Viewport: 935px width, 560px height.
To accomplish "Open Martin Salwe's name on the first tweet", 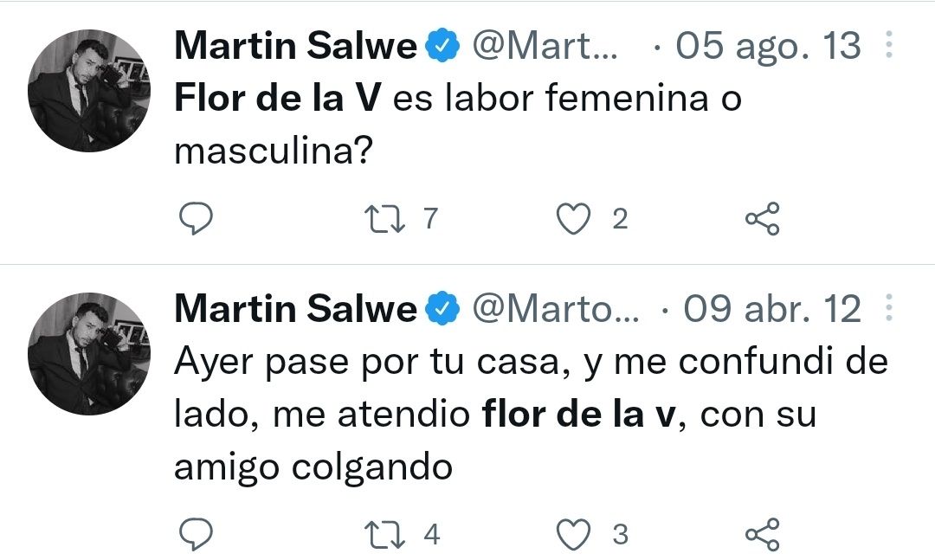I will click(295, 47).
